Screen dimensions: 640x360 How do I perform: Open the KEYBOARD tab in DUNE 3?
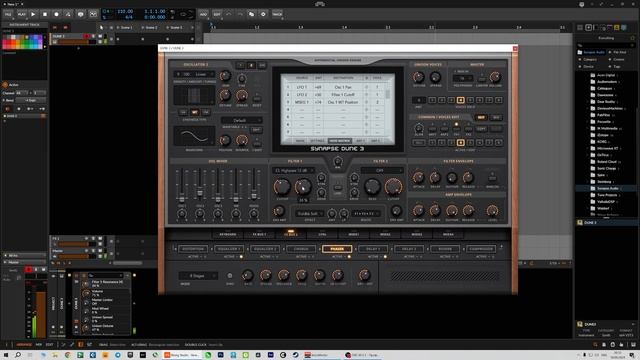click(x=228, y=234)
